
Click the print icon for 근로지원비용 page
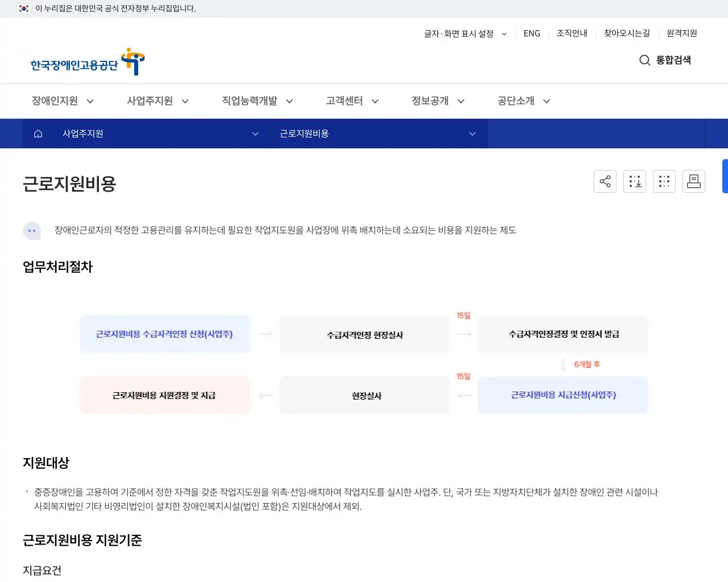click(x=693, y=181)
